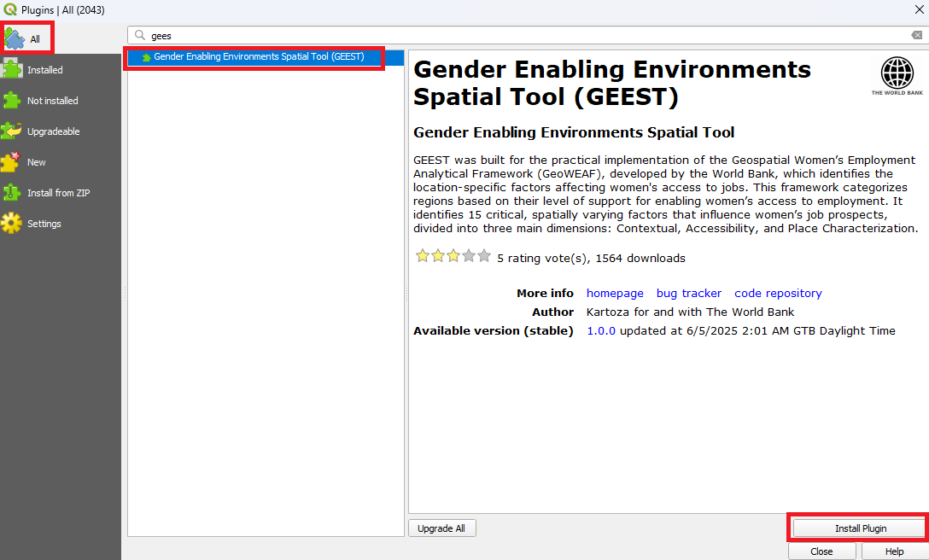This screenshot has height=560, width=929.
Task: Click the QGIS logo in title bar
Action: point(10,10)
